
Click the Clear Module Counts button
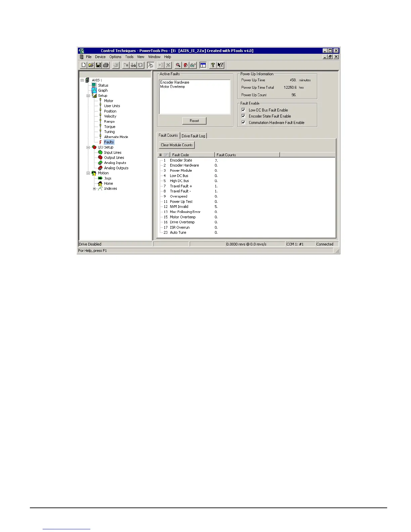[x=177, y=145]
